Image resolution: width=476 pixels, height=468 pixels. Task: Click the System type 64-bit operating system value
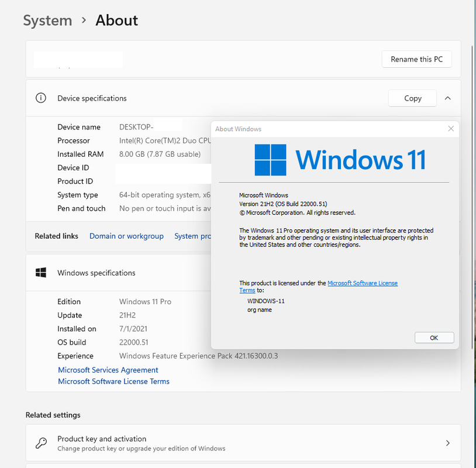click(165, 195)
